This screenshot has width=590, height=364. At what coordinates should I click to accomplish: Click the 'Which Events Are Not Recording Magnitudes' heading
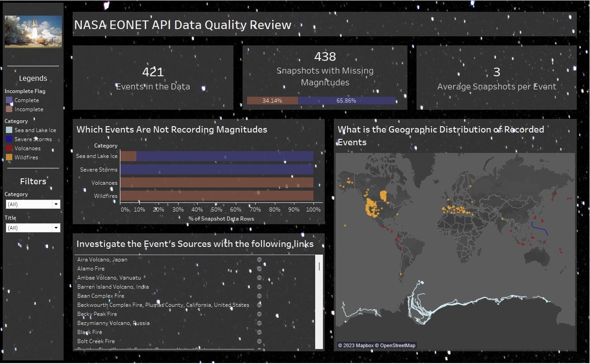click(x=172, y=130)
